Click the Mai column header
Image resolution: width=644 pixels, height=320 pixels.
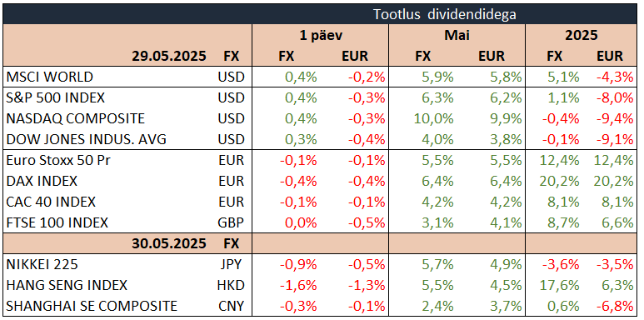(x=457, y=35)
